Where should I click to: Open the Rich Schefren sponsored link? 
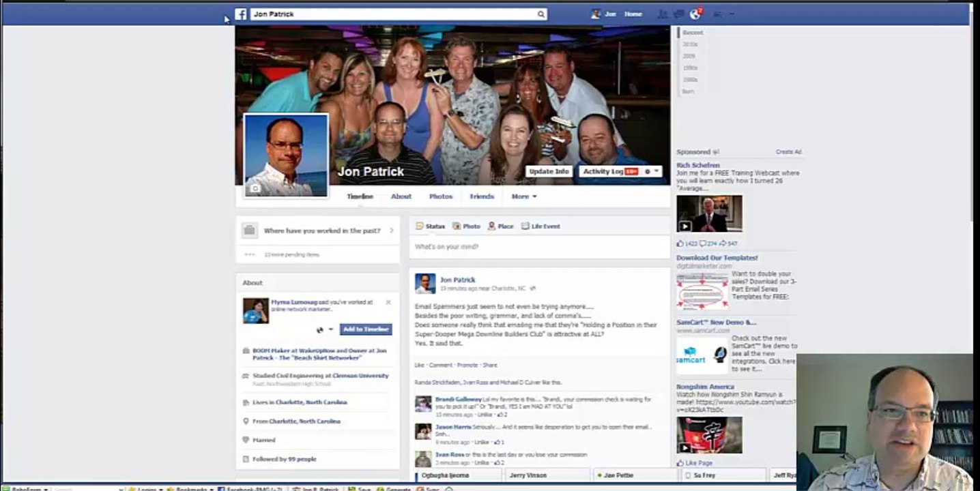coord(698,166)
